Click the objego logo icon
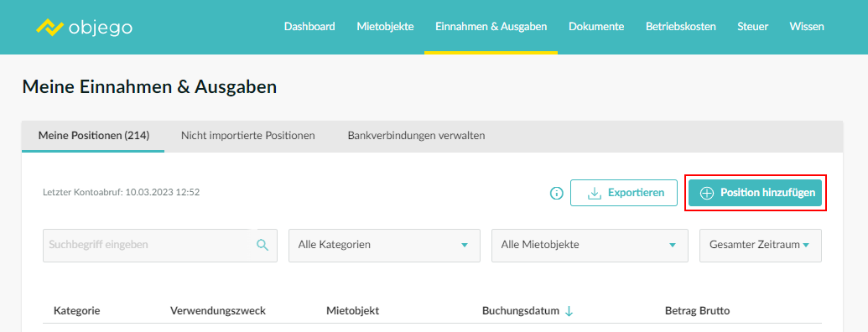This screenshot has height=332, width=868. 50,27
